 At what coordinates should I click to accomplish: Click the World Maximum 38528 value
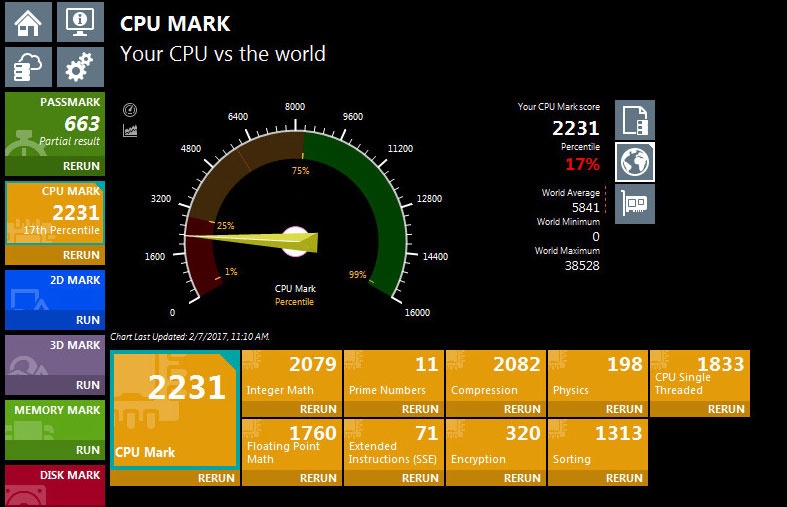point(582,266)
